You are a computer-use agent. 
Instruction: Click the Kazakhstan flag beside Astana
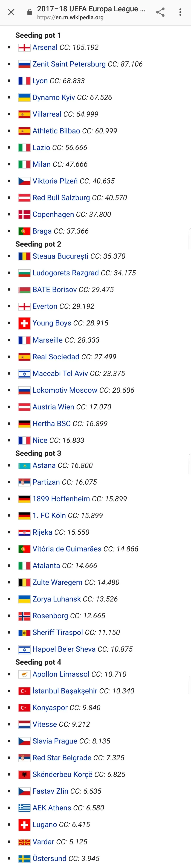coord(24,466)
